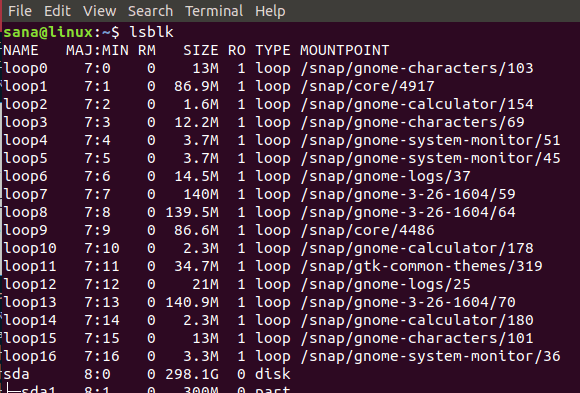Click the /snap/core/4486 mountpoint path
This screenshot has width=580, height=393.
click(x=367, y=231)
